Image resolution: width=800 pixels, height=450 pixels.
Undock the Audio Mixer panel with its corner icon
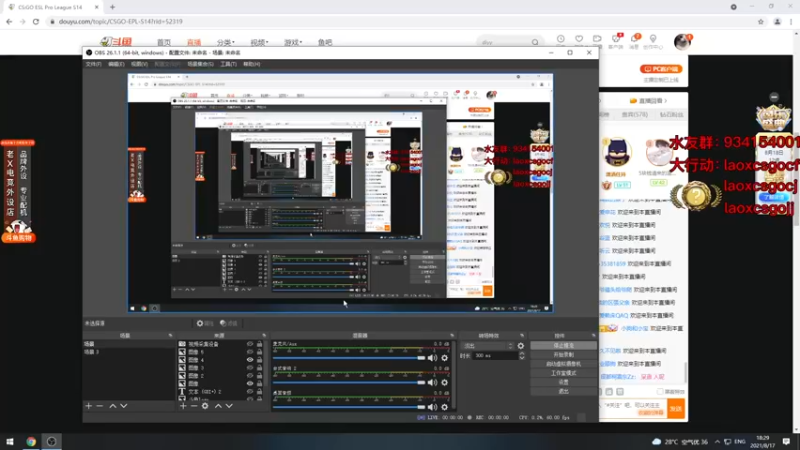tap(452, 336)
